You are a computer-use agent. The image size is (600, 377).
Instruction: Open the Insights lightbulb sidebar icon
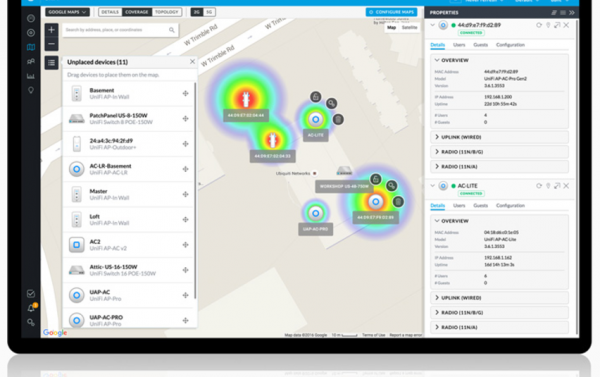[x=31, y=90]
